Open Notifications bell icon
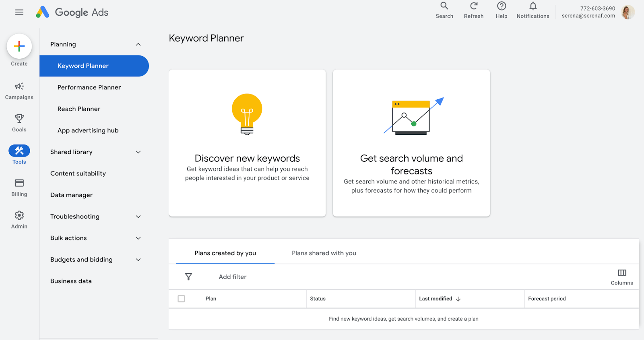This screenshot has width=644, height=340. tap(533, 6)
